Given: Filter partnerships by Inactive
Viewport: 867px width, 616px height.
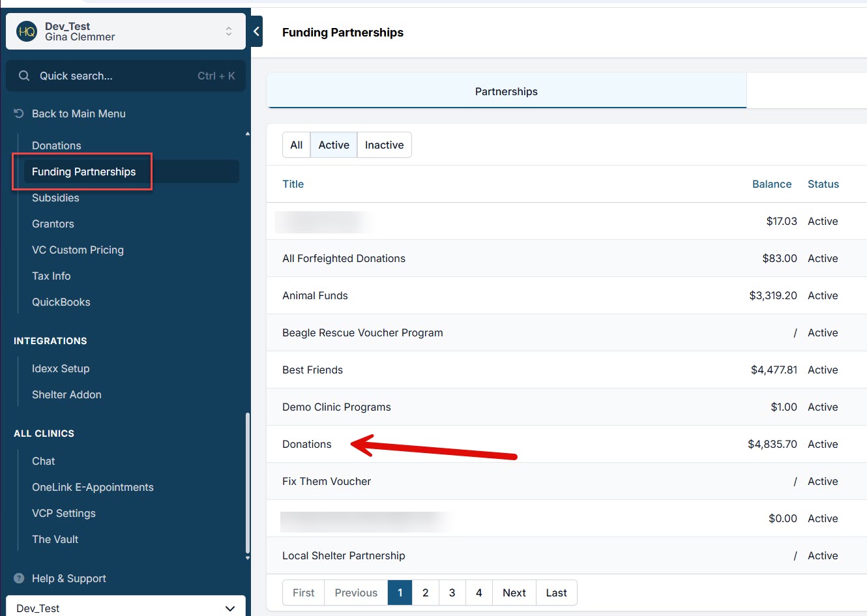Looking at the screenshot, I should tap(384, 145).
